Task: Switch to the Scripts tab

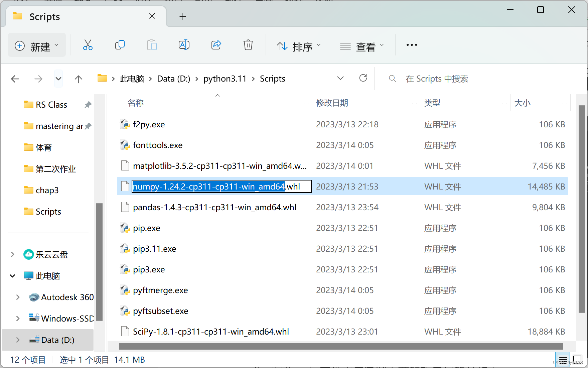Action: (44, 16)
